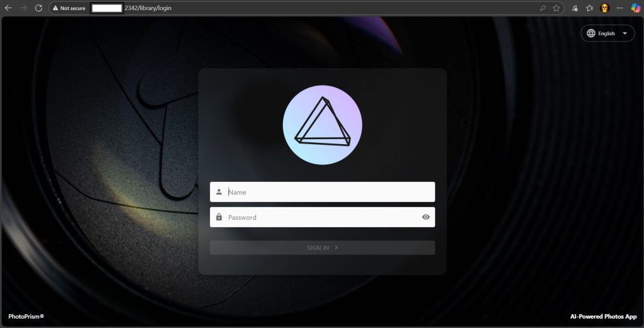644x328 pixels.
Task: Reload the page with the refresh icon
Action: (38, 8)
